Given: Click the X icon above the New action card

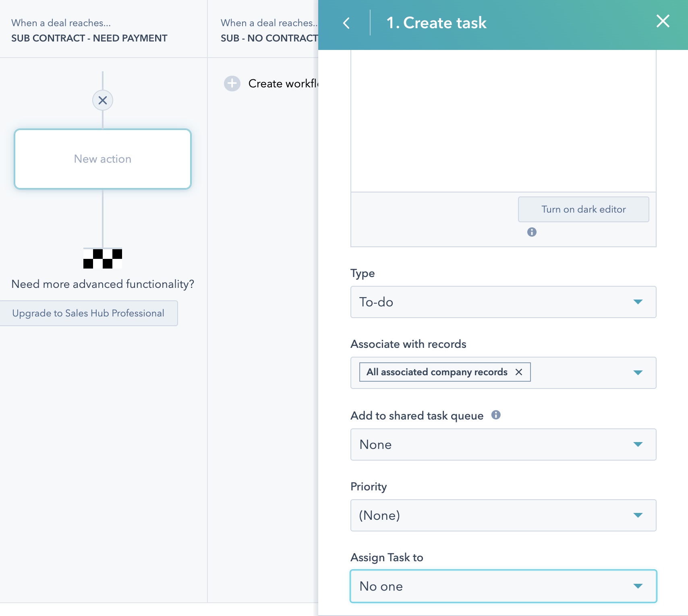Looking at the screenshot, I should coord(103,100).
